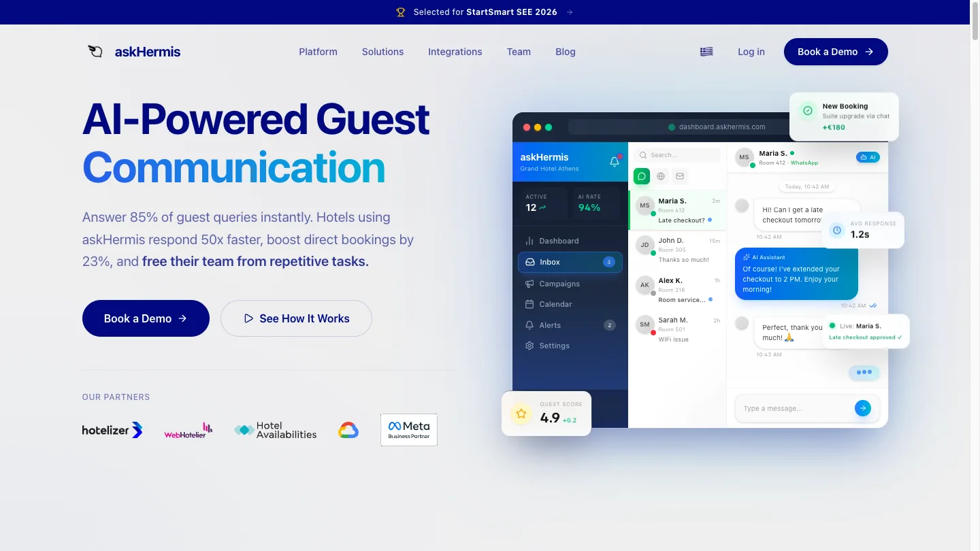Toggle the AI badge in chat header

point(868,157)
